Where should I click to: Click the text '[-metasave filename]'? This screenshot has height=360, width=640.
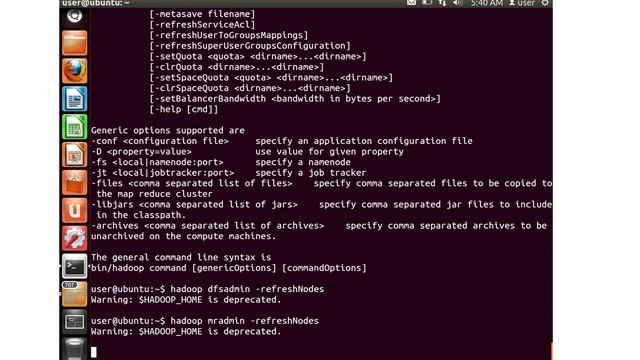click(x=202, y=14)
